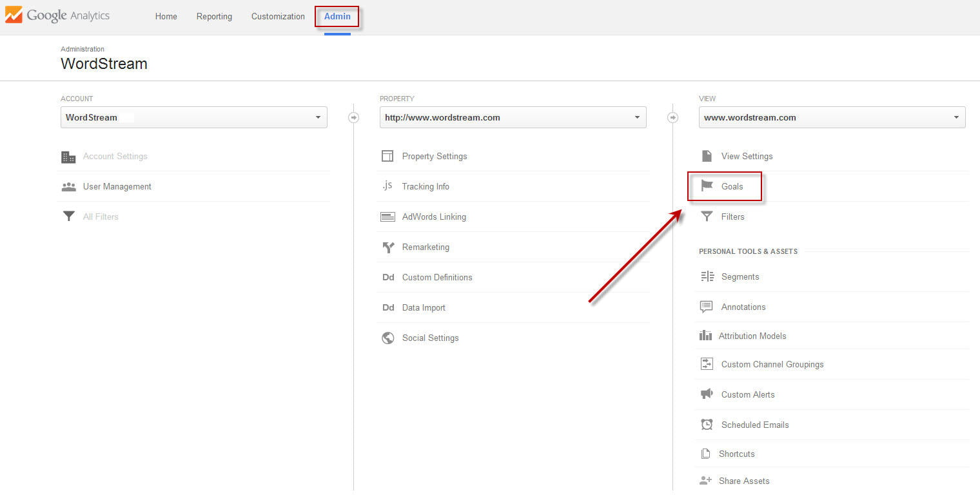
Task: Click the View Settings document icon
Action: coord(707,157)
